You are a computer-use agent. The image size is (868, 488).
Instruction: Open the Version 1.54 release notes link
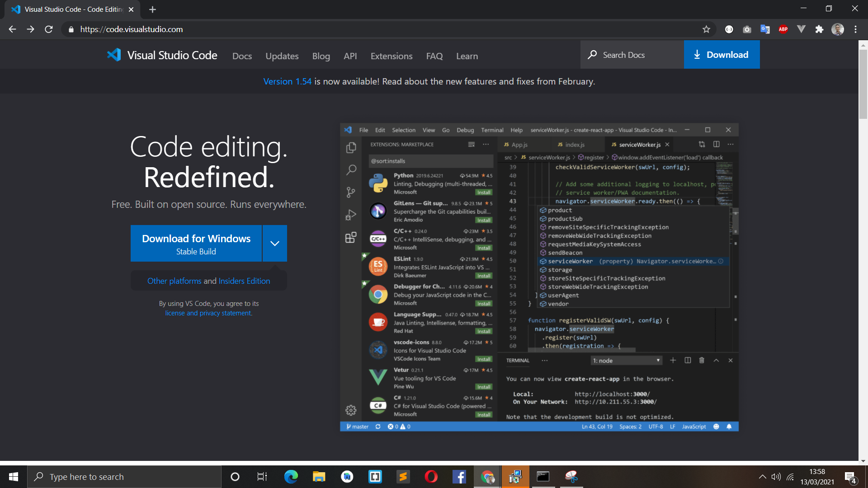point(287,81)
